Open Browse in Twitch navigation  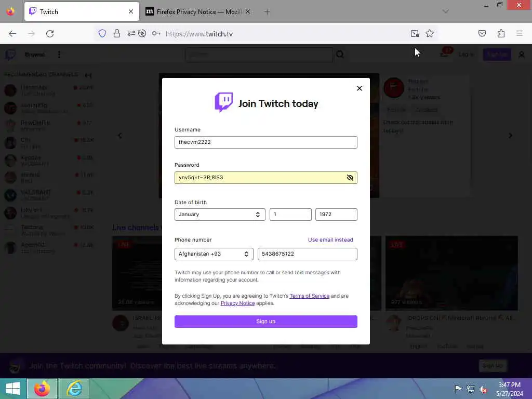click(35, 55)
